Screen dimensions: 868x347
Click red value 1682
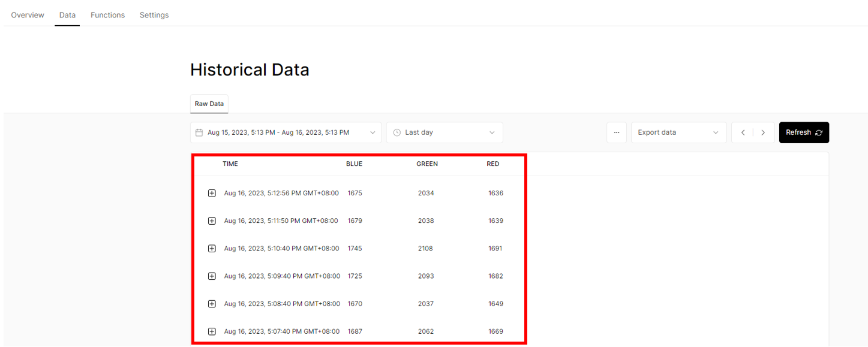tap(496, 276)
